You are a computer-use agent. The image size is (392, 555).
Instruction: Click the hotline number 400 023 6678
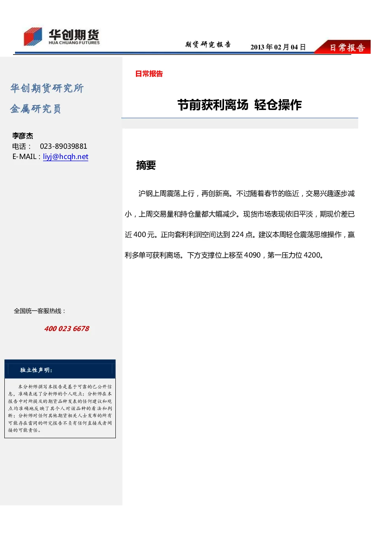(67, 329)
